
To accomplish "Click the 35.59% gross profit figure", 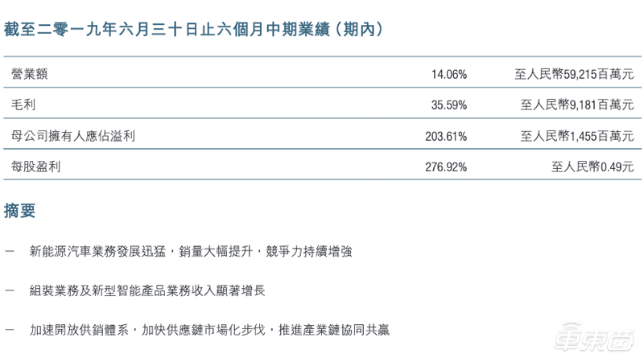I will coord(449,105).
